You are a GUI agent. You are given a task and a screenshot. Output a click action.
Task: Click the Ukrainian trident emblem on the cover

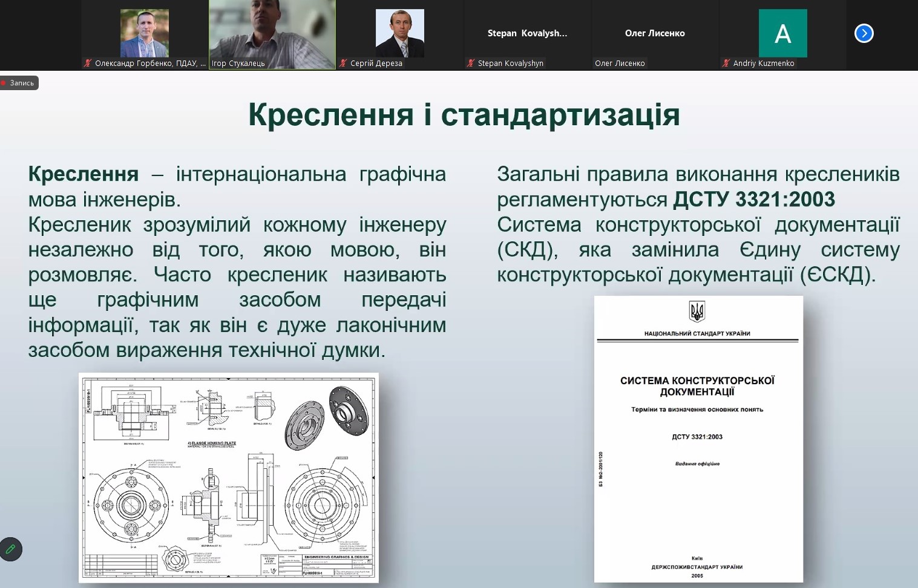click(x=697, y=312)
